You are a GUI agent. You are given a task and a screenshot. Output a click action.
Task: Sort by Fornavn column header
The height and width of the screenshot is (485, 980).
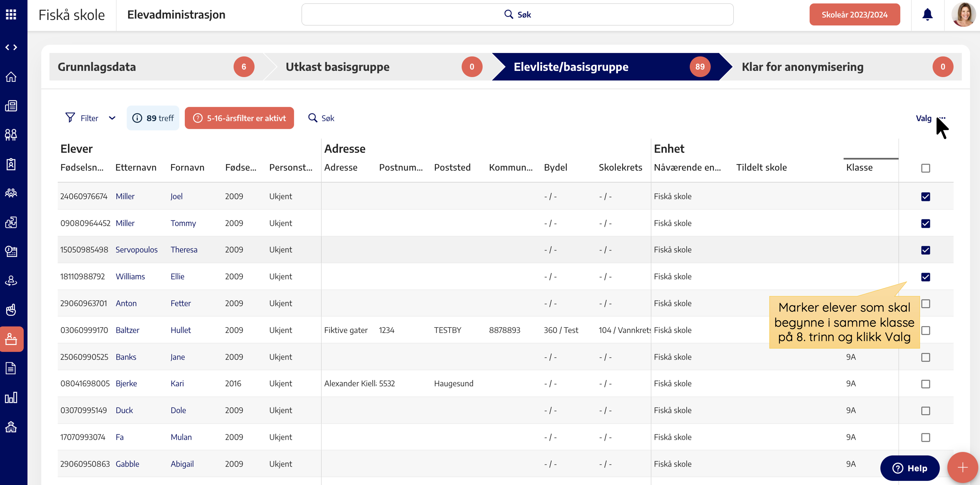[x=187, y=167]
